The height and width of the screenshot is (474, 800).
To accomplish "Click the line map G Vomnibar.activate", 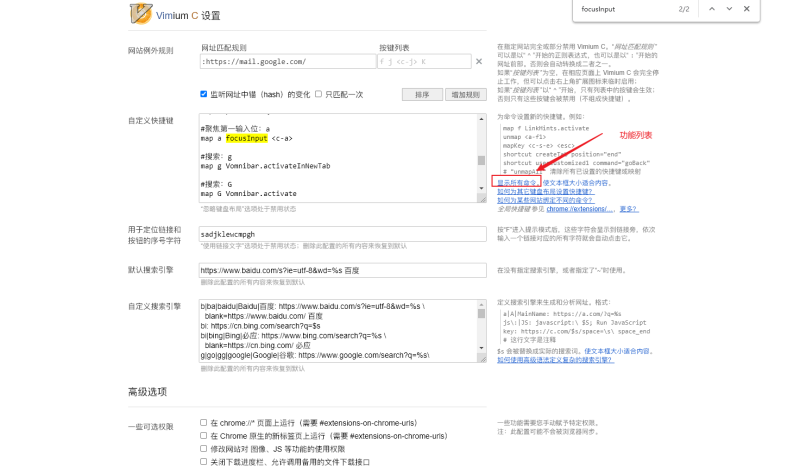I will [248, 193].
